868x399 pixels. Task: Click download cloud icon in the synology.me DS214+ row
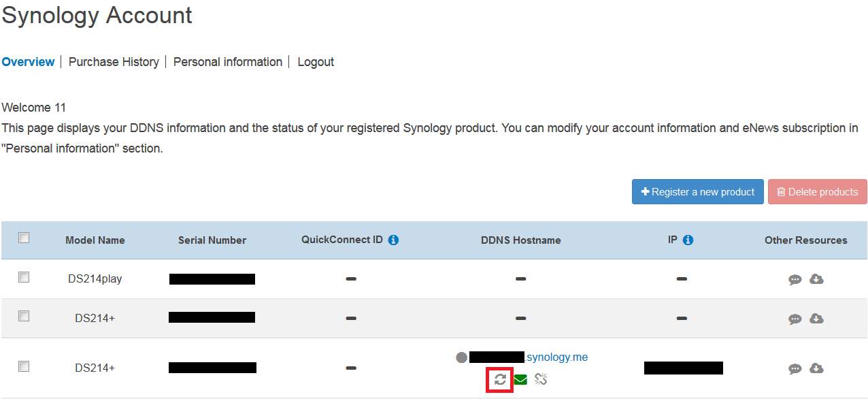tap(816, 368)
